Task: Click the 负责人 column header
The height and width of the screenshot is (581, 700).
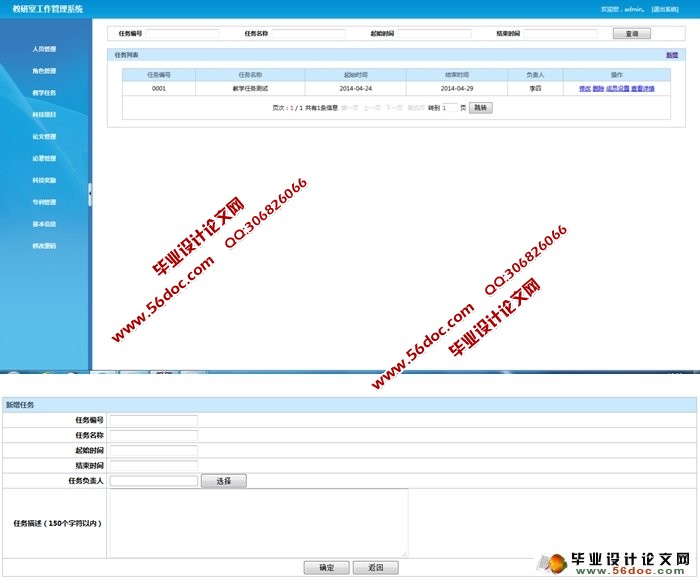Action: pyautogui.click(x=535, y=75)
